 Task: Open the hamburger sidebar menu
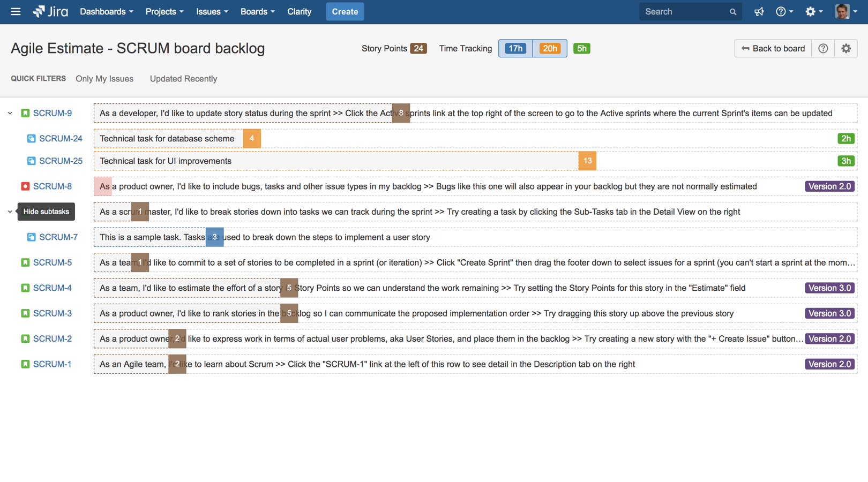(x=16, y=11)
